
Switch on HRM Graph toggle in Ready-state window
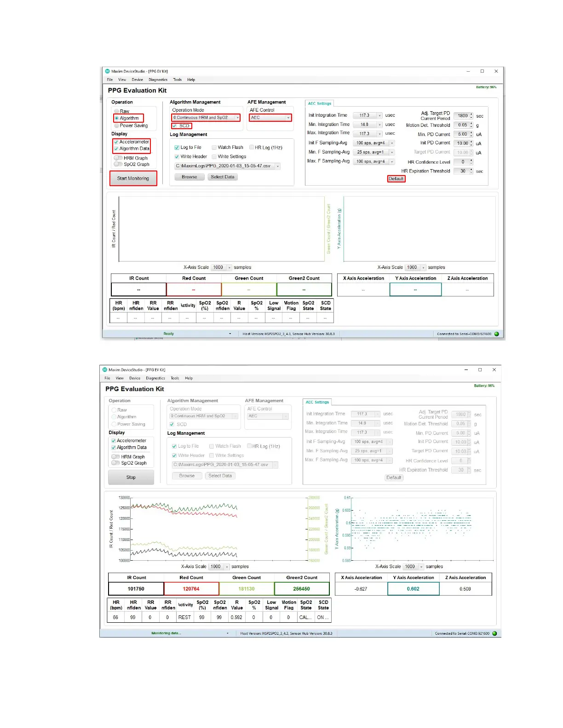(118, 158)
